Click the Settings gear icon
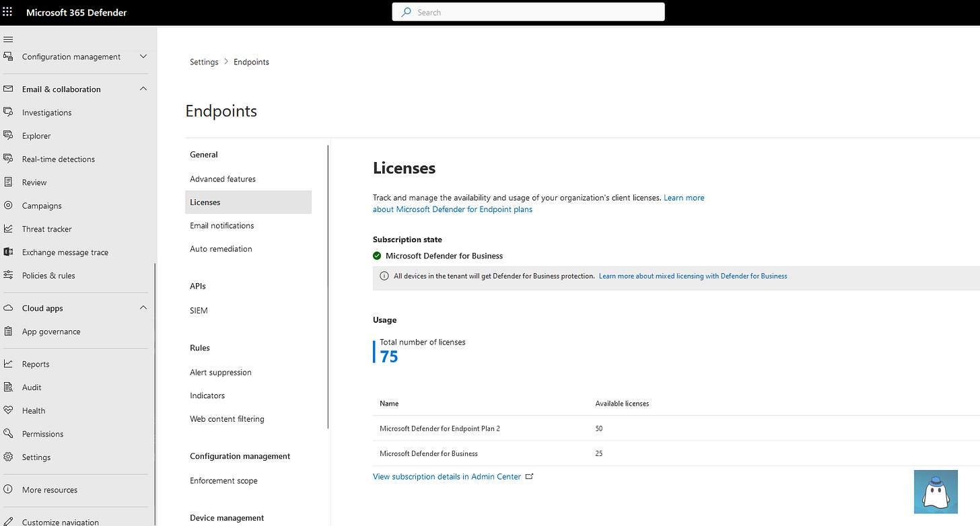980x526 pixels. tap(8, 457)
